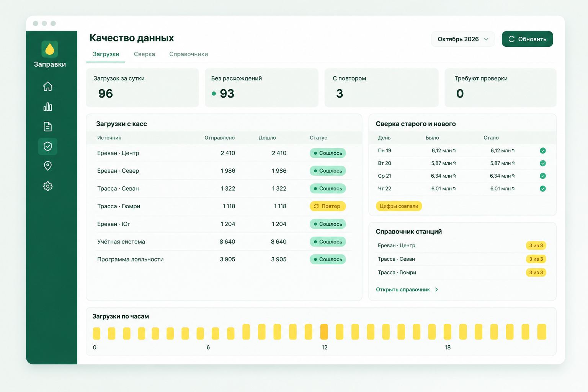
Task: Click the green checkmark for Вт 20
Action: tap(543, 163)
